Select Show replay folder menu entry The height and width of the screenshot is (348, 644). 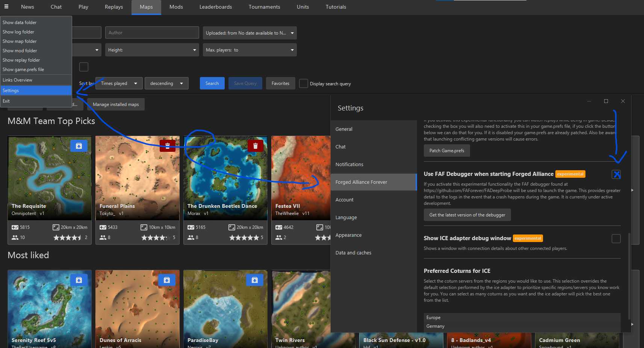[36, 60]
